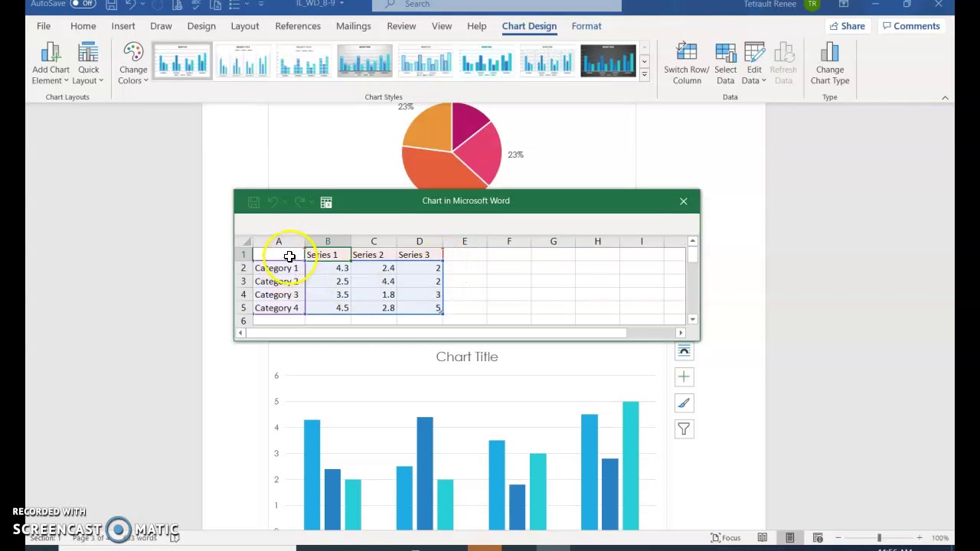The height and width of the screenshot is (551, 980).
Task: Select the Category 3 cell
Action: click(279, 295)
